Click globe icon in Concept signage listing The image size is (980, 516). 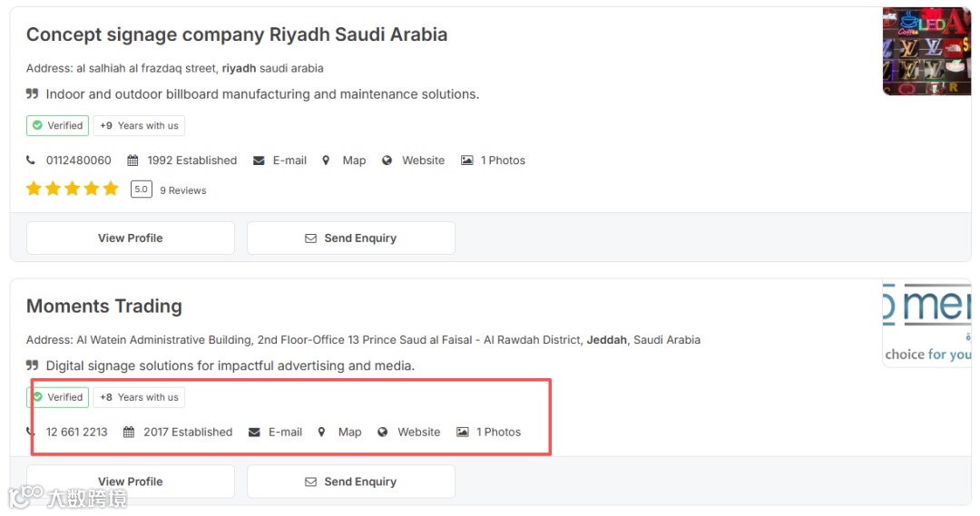[387, 161]
